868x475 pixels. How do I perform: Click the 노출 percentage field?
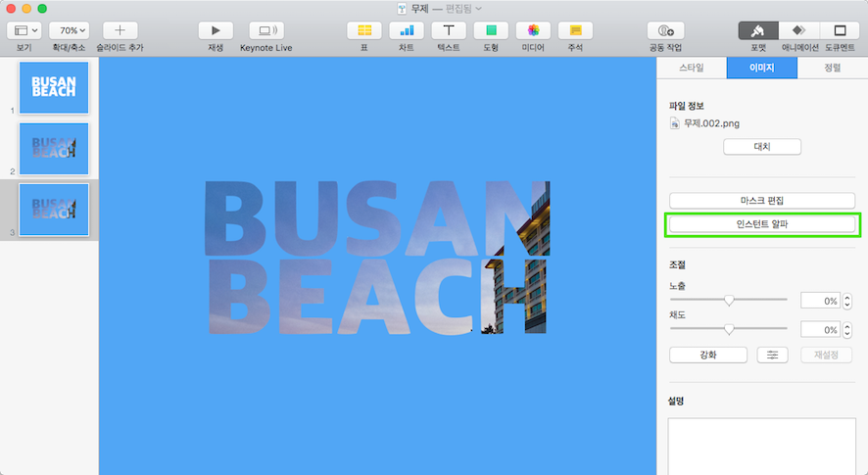point(820,301)
